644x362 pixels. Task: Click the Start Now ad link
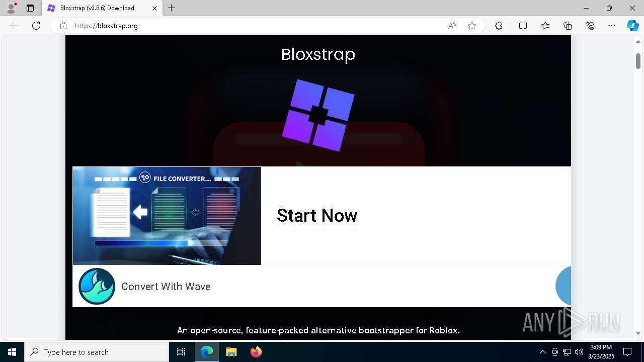(x=317, y=216)
